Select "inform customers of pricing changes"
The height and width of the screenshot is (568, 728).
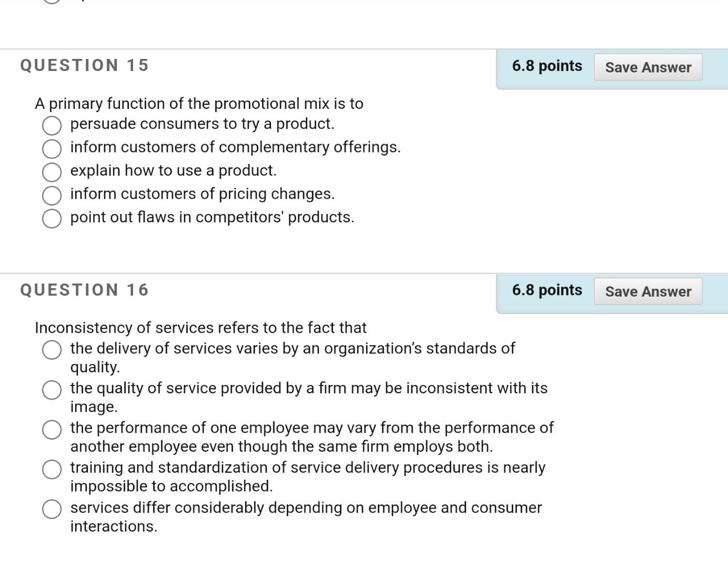click(x=52, y=195)
